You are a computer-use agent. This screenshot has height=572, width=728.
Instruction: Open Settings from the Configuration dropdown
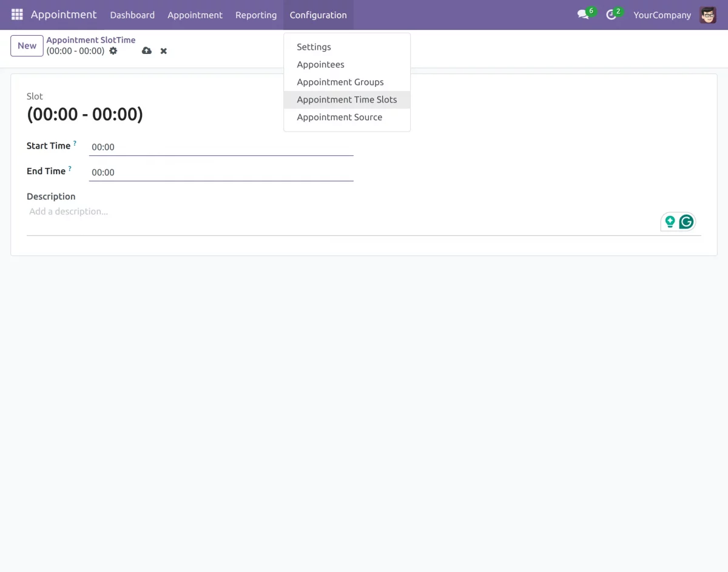314,47
